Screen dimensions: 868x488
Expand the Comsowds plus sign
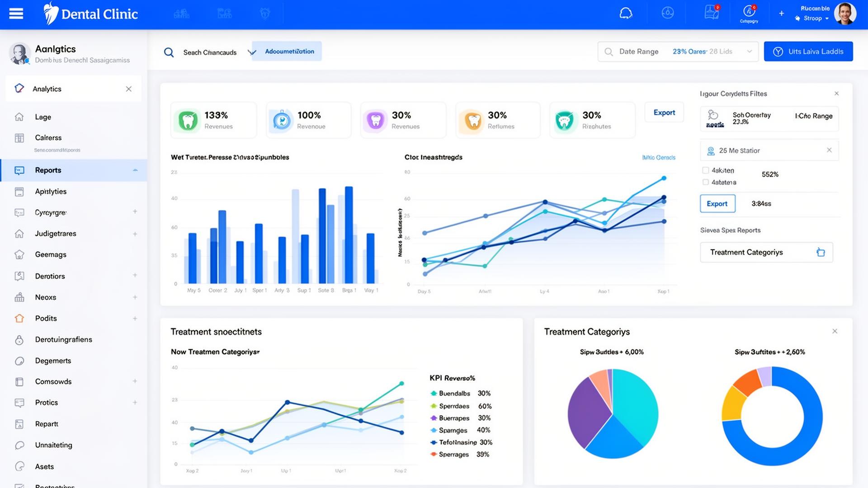[135, 381]
